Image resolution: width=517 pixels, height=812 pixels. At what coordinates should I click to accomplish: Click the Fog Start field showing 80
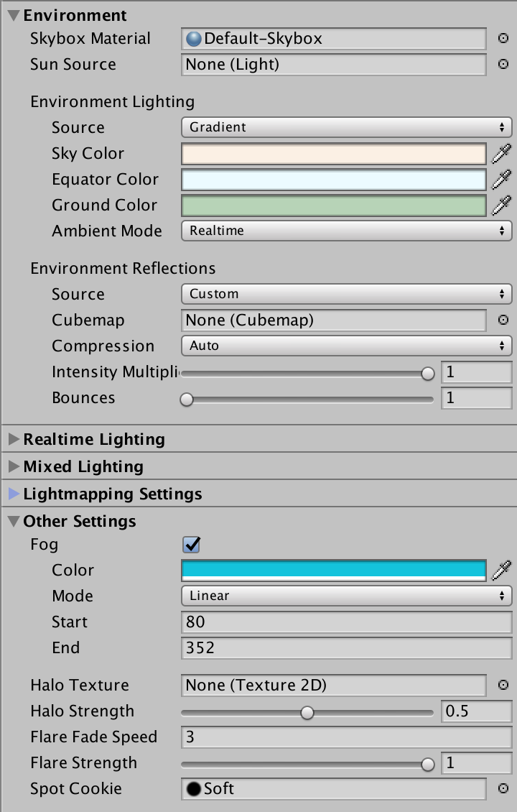346,622
